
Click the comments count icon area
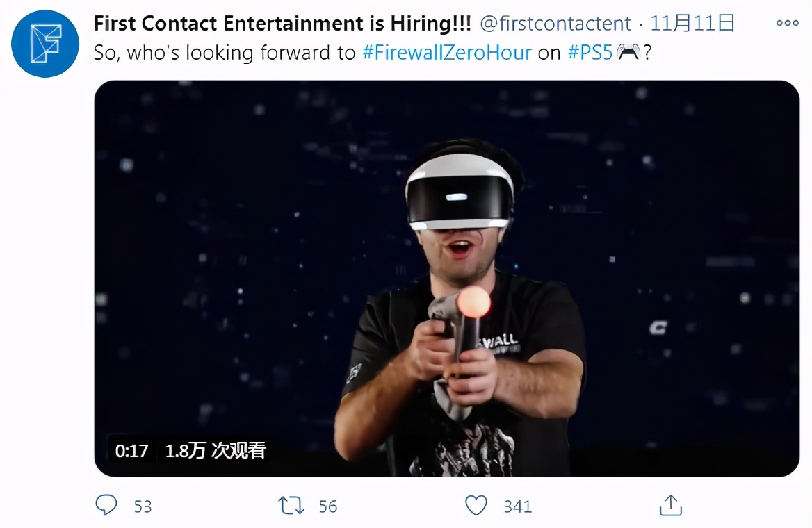click(106, 506)
